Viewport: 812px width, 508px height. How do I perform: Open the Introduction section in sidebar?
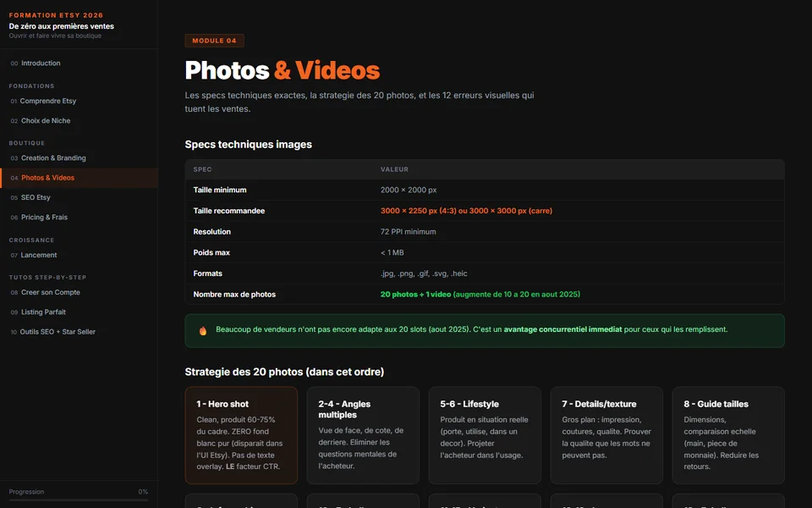[x=79, y=63]
